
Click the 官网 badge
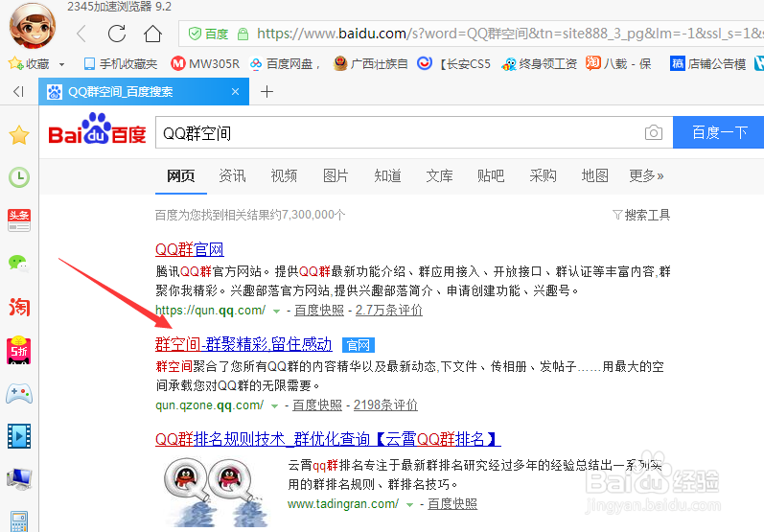359,345
